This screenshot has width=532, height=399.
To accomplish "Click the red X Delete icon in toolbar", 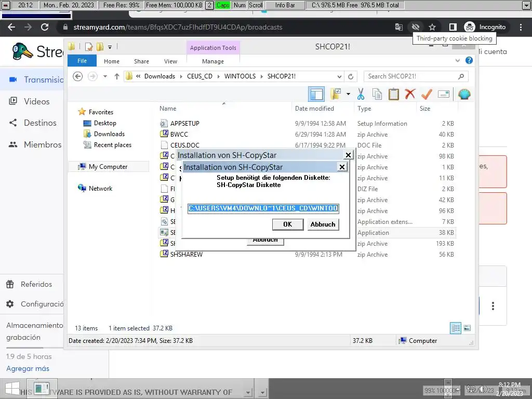I will coord(410,94).
